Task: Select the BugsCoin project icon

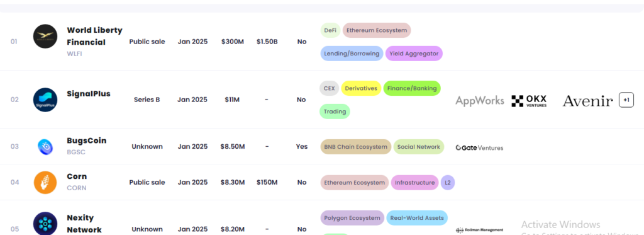Action: 45,147
